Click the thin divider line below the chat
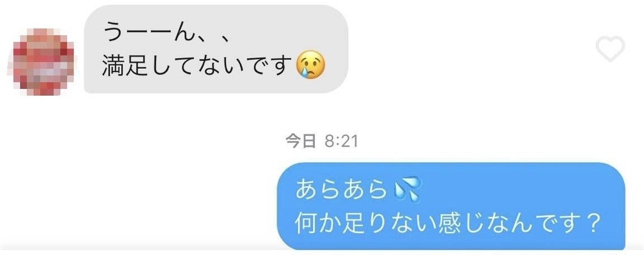Screen dimensions: 644x255 (322, 249)
